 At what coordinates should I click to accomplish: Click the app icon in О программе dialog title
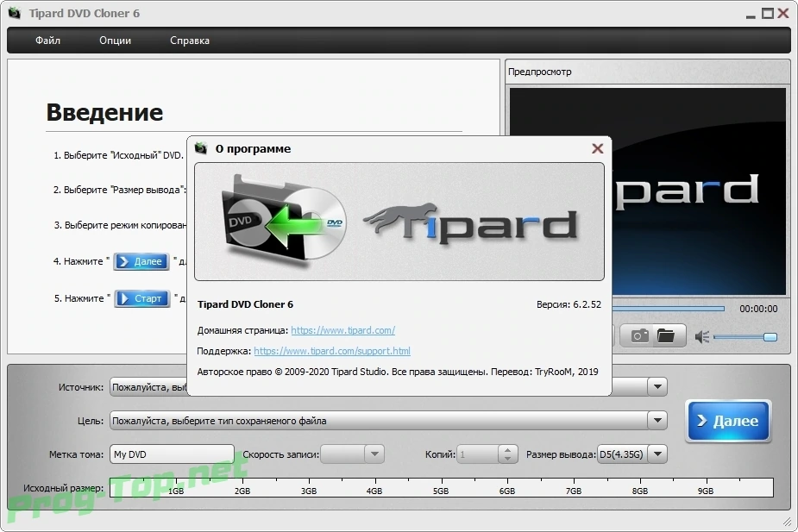pyautogui.click(x=202, y=148)
